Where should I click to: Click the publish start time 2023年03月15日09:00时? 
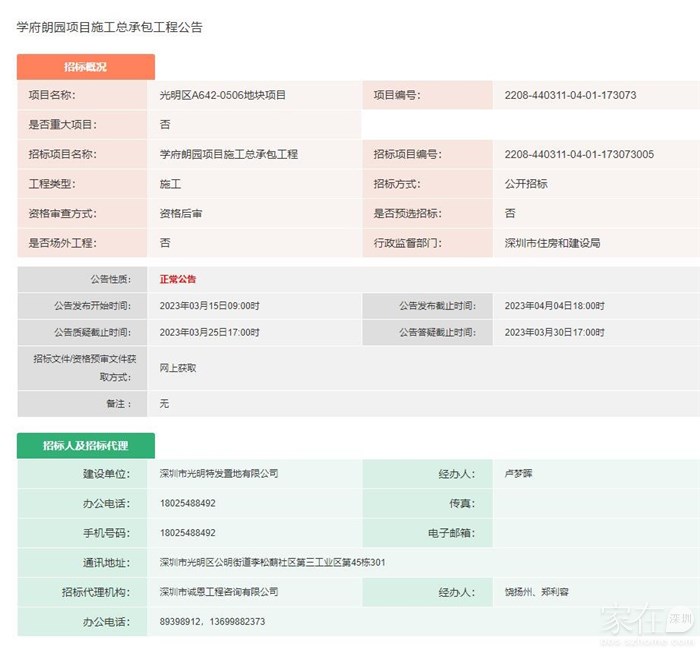(209, 306)
